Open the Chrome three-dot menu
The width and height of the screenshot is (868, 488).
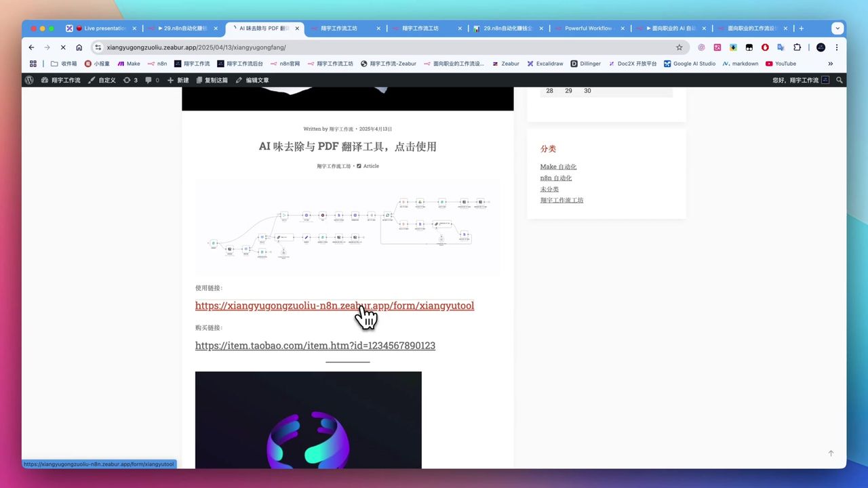pos(837,47)
